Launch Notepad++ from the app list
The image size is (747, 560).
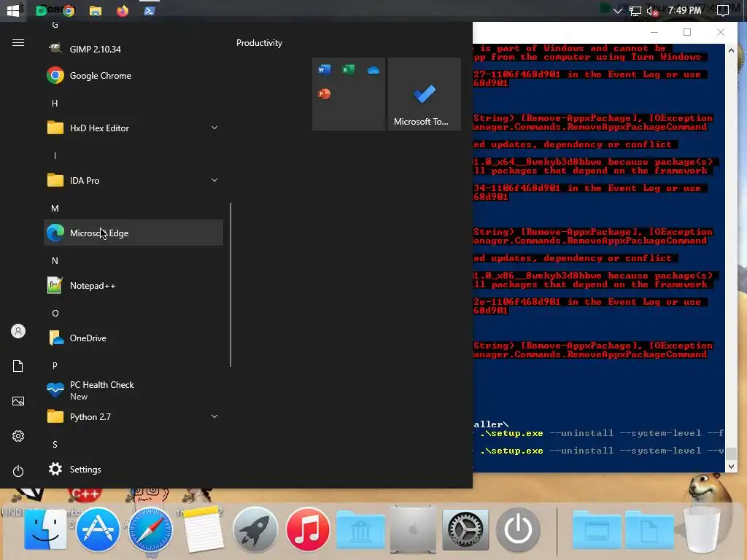[133, 286]
